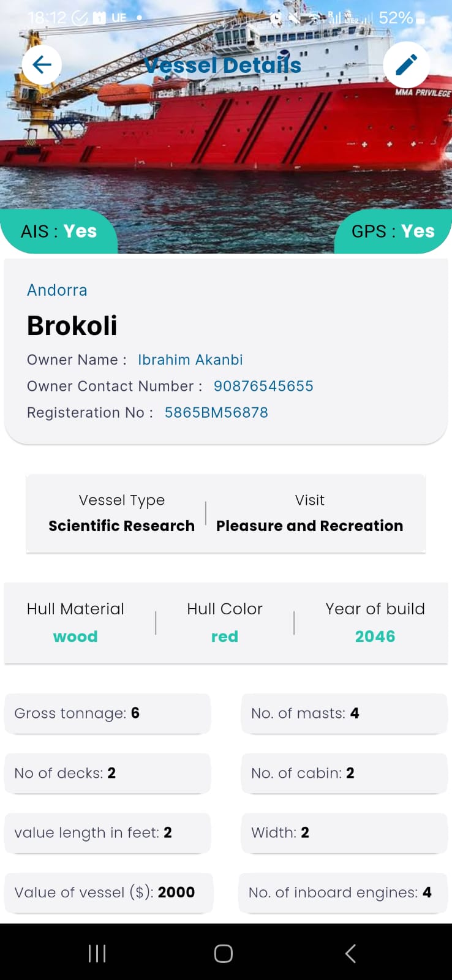Open the pencil edit vessel icon
Image resolution: width=452 pixels, height=980 pixels.
[406, 64]
